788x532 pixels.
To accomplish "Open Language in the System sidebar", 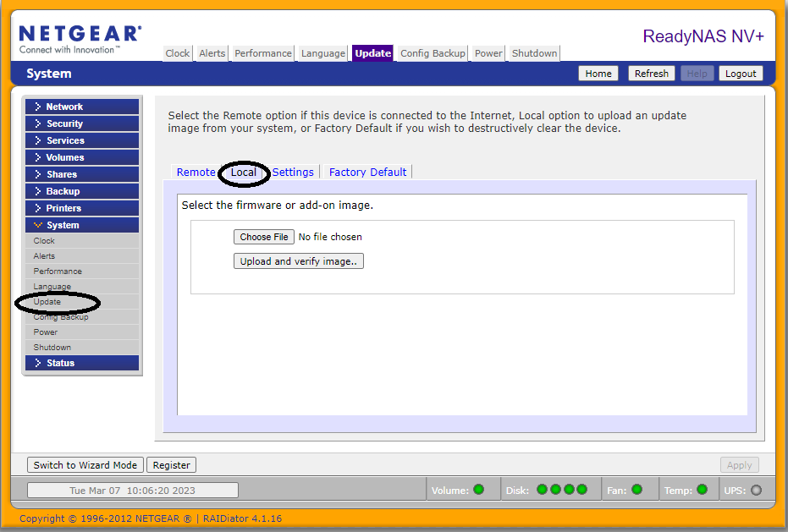I will tap(82, 287).
